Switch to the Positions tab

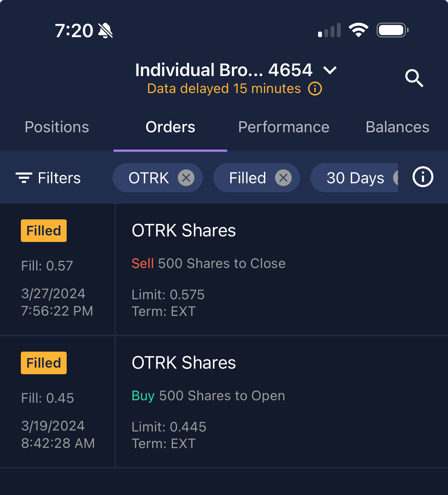[x=57, y=127]
